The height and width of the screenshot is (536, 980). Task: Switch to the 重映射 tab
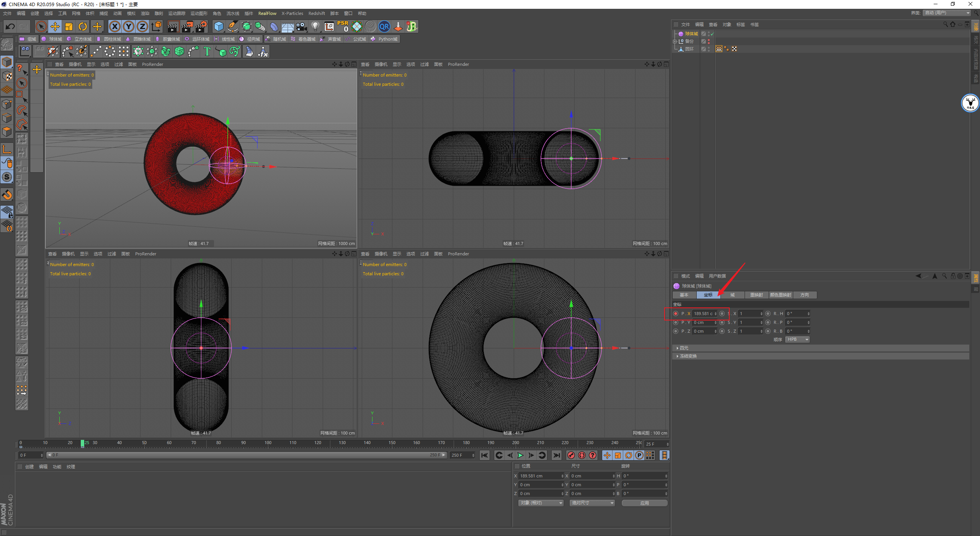coord(756,295)
